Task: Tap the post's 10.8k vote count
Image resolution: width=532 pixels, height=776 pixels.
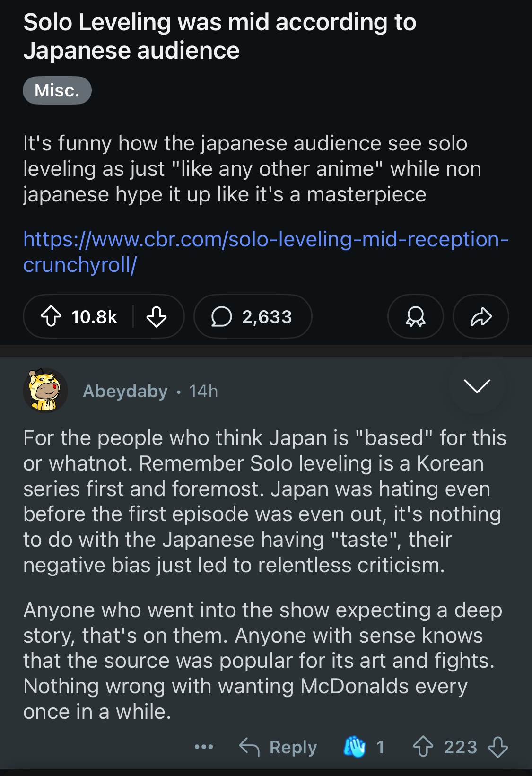Action: [x=94, y=316]
